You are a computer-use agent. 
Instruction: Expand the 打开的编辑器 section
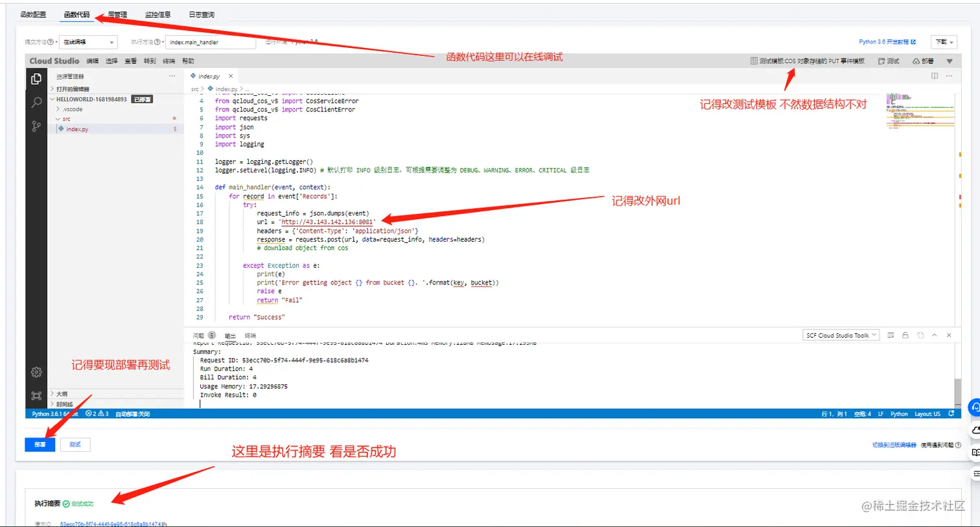click(x=115, y=89)
